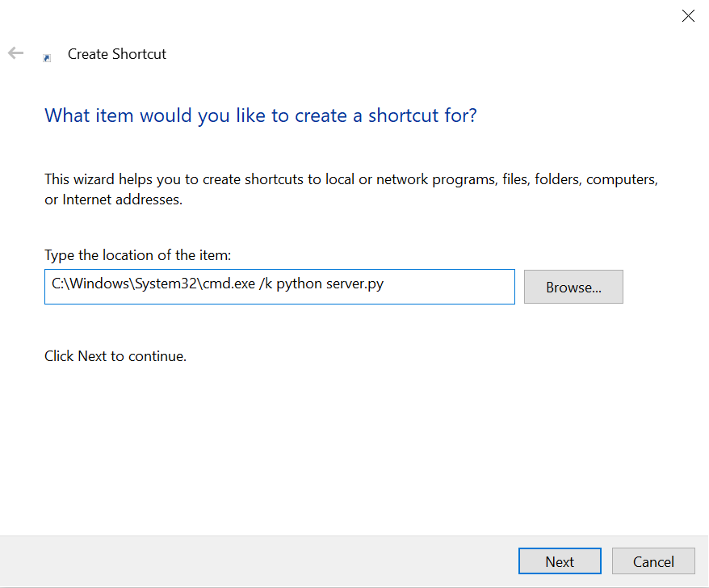Click the or Internet addresses text line
Screen dimensions: 709x588
pos(114,199)
